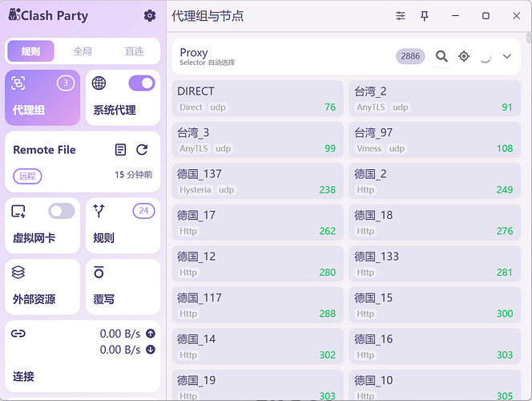Select the Remote File profile card

83,162
